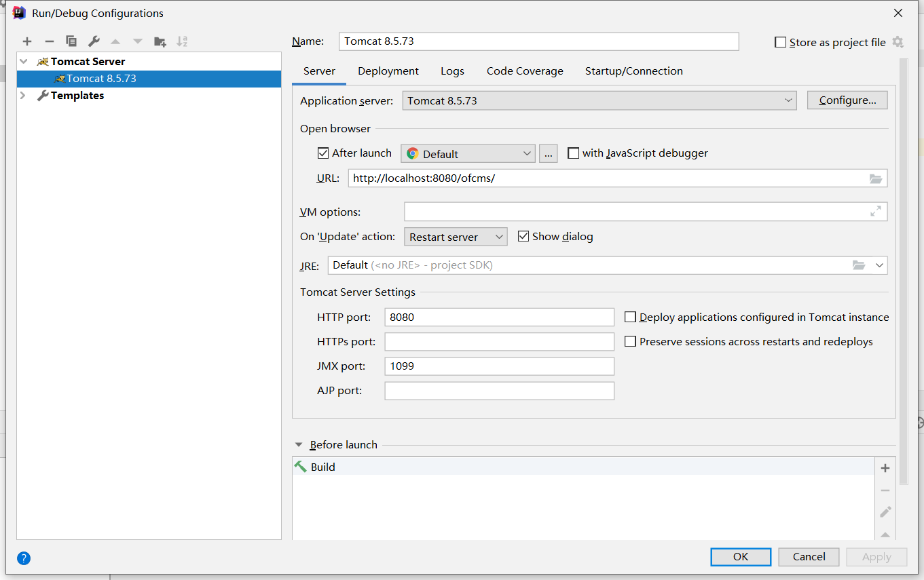Click the JMX port field
924x580 pixels.
499,366
